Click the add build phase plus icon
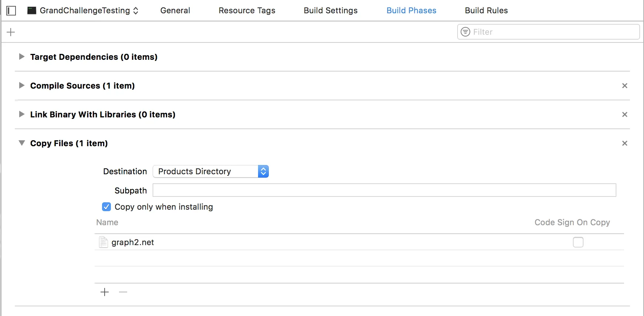The width and height of the screenshot is (644, 316). point(11,32)
